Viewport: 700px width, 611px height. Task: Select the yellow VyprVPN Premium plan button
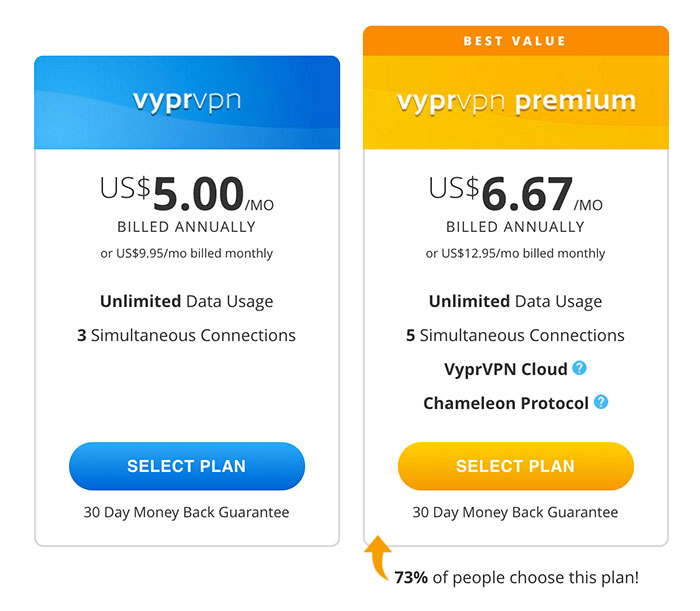(516, 466)
